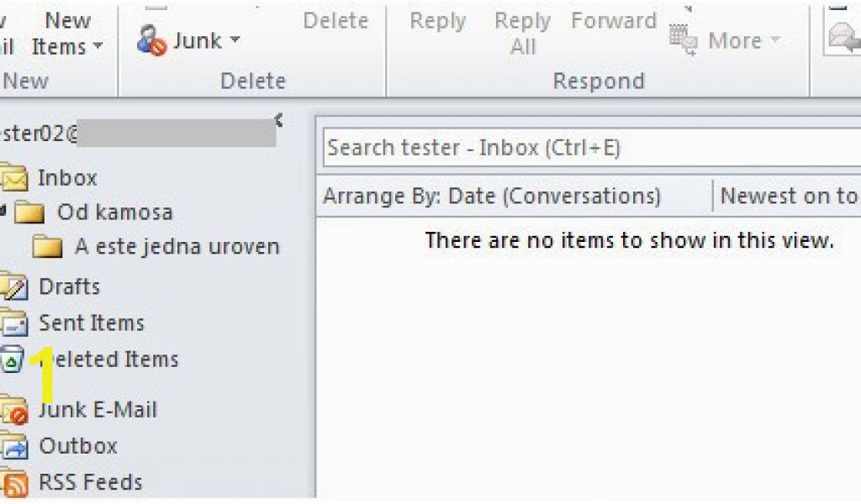Viewport: 861px width, 504px height.
Task: Click Arrange By: Date (Conversations) header
Action: click(x=491, y=196)
